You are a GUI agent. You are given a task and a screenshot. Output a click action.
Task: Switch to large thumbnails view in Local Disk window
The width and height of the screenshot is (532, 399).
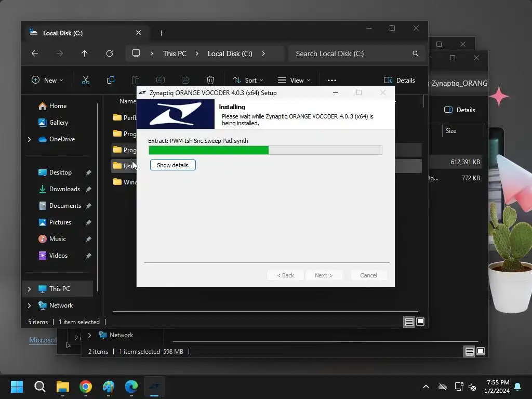point(420,322)
